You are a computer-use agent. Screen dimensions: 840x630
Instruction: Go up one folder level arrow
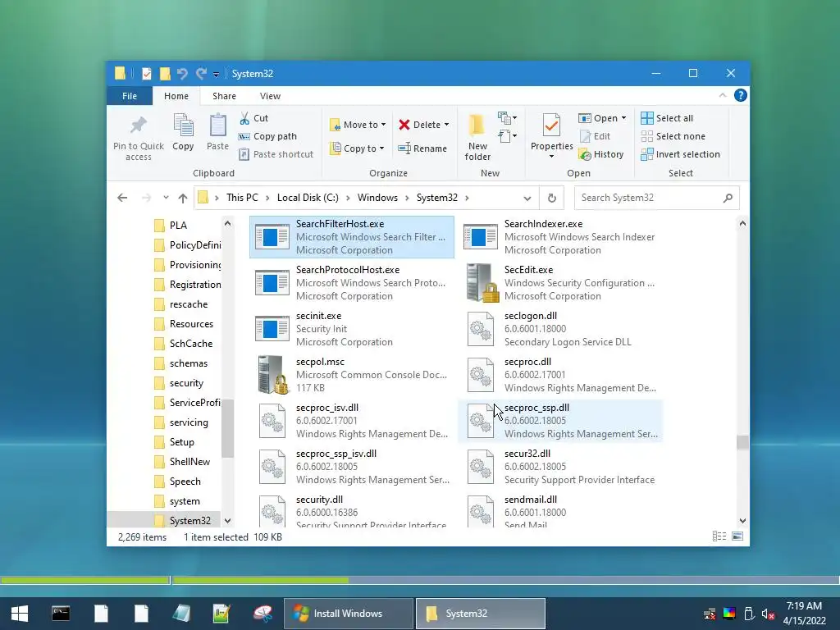183,199
